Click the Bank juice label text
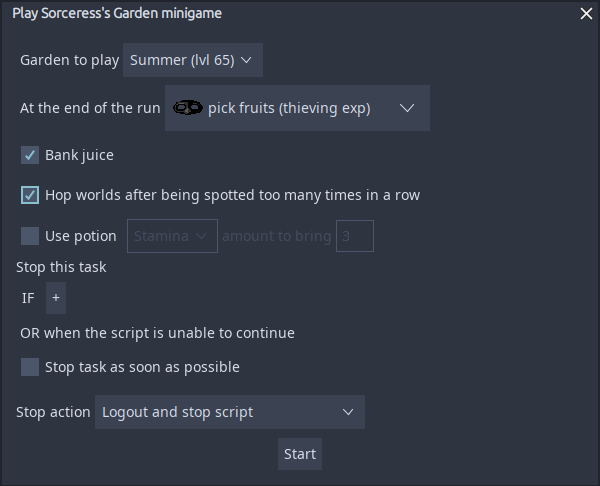Screen dimensions: 600x486 (x=79, y=155)
